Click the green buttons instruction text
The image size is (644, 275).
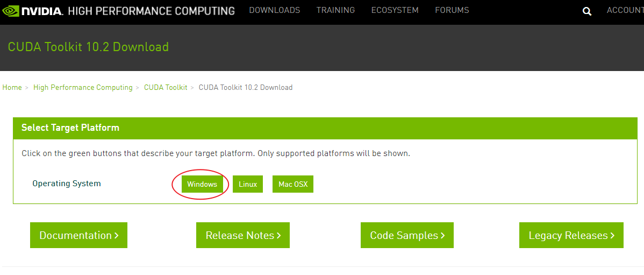tap(216, 154)
